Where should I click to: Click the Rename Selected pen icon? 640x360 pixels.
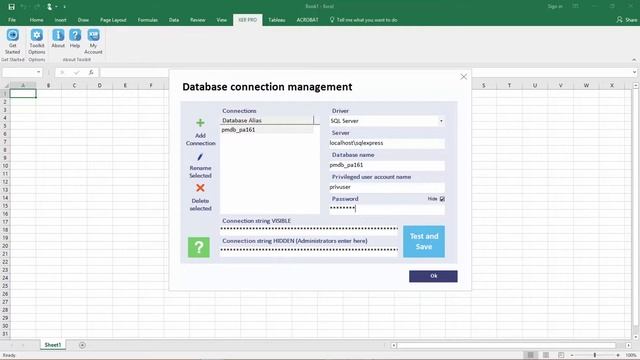pos(200,157)
